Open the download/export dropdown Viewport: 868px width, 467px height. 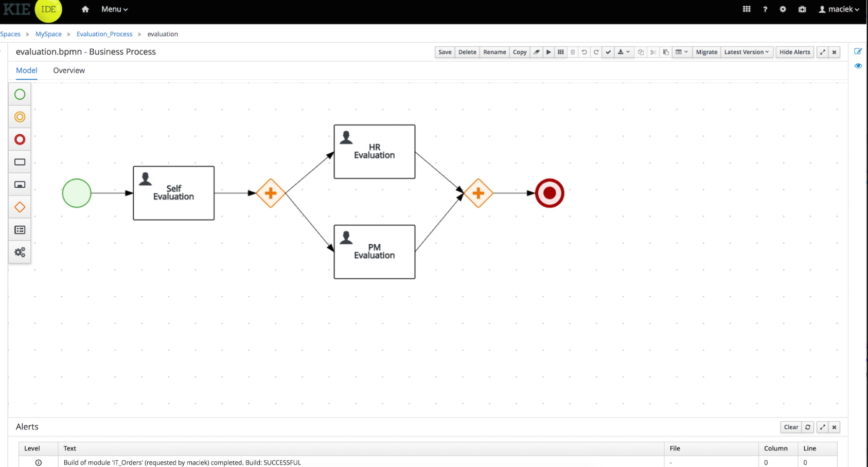click(624, 52)
